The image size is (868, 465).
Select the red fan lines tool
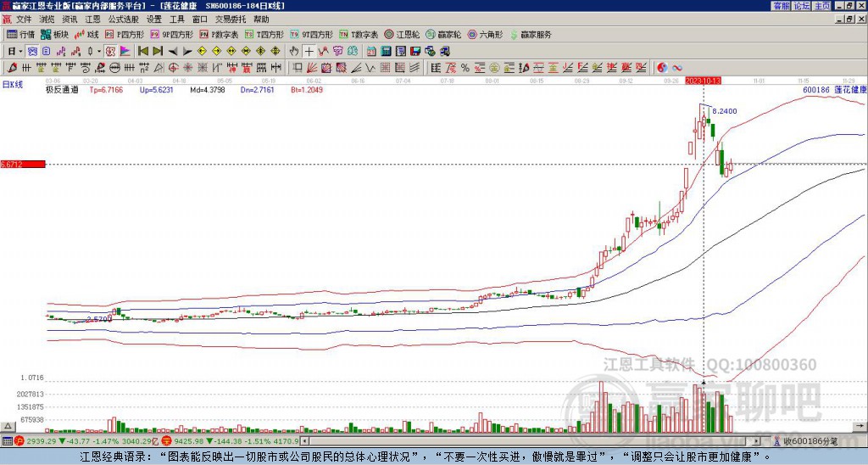click(x=312, y=68)
